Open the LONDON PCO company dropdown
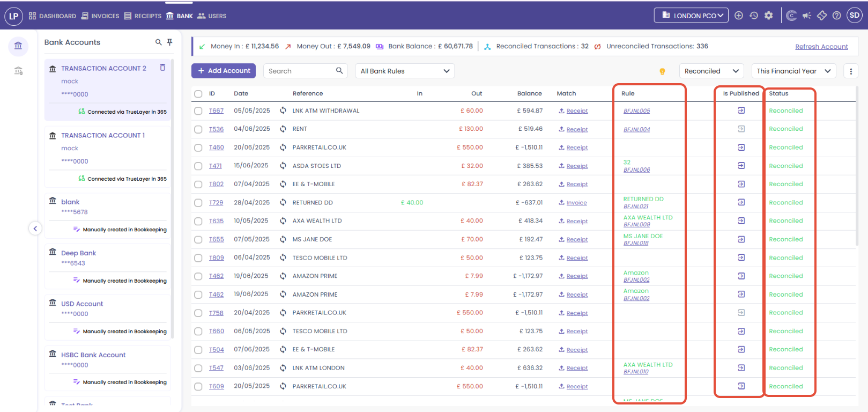This screenshot has width=868, height=412. (691, 16)
